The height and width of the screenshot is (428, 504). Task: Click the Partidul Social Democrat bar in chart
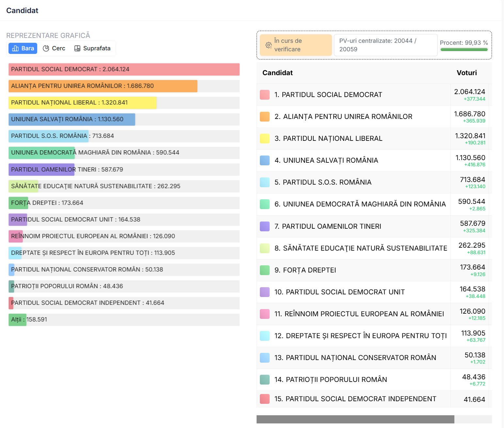coord(124,69)
